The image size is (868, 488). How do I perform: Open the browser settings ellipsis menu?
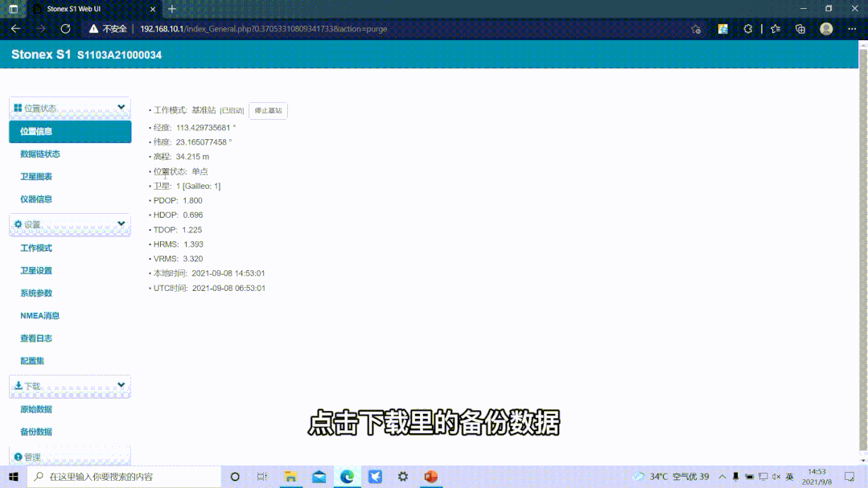click(852, 28)
